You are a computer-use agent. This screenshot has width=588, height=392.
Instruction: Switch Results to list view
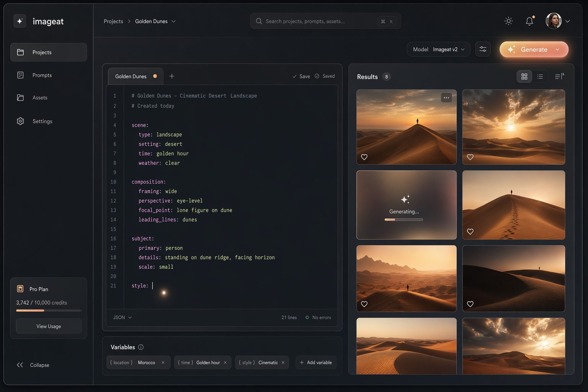pos(540,76)
